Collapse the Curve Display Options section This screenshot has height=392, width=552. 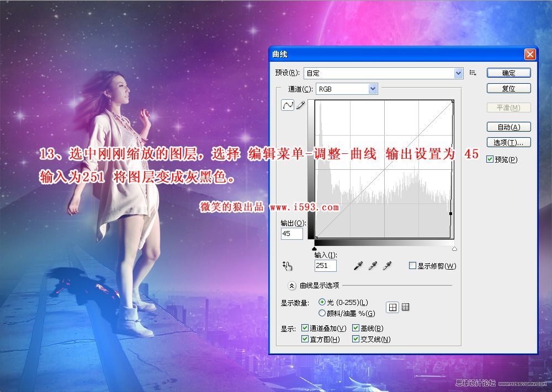291,286
